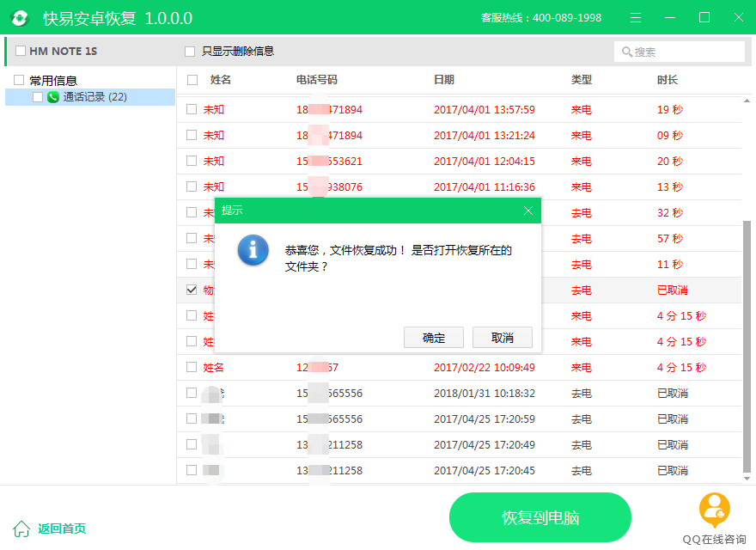Enable 只显示删除信息 checkbox
The width and height of the screenshot is (756, 550).
point(190,52)
